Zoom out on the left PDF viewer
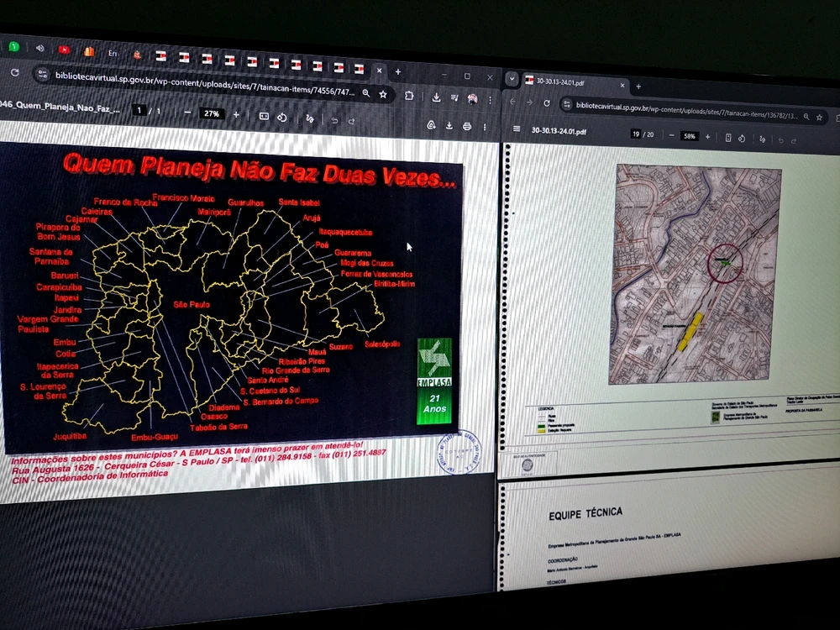The width and height of the screenshot is (840, 630). click(186, 113)
